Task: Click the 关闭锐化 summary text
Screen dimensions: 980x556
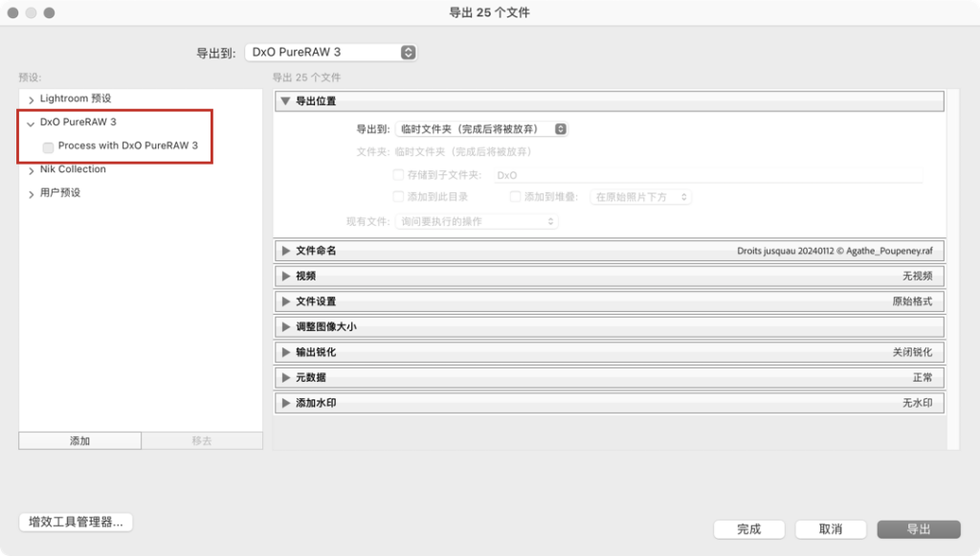Action: click(x=912, y=352)
